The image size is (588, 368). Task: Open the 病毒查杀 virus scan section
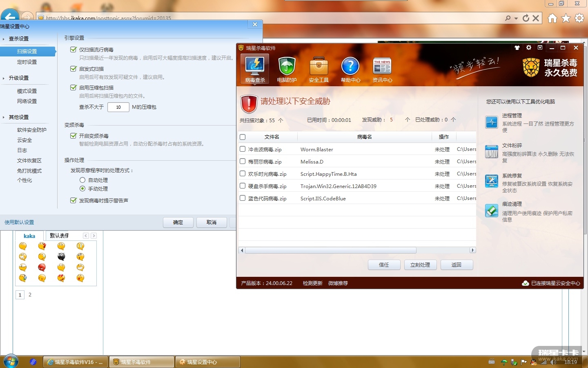tap(255, 69)
